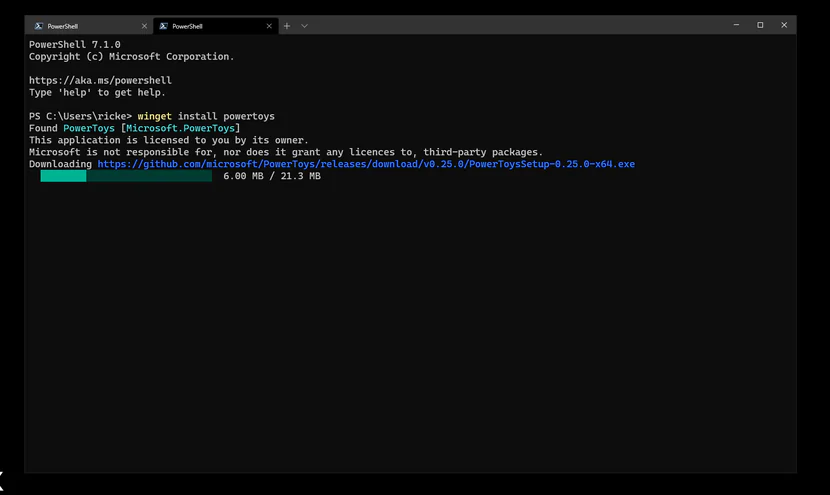Open the PowerToysSetup GitHub download URL
The height and width of the screenshot is (495, 830).
[365, 164]
